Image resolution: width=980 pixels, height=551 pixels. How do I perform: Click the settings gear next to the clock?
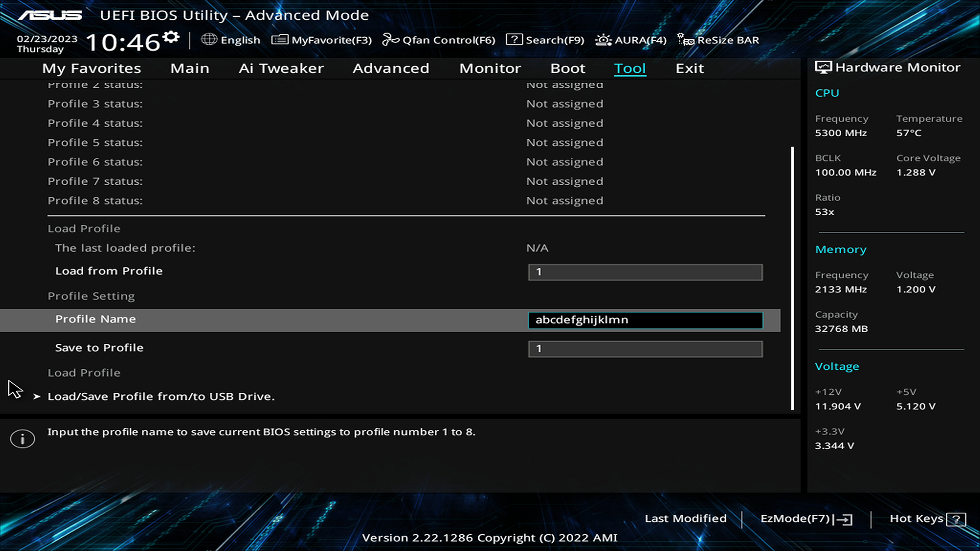(x=171, y=37)
